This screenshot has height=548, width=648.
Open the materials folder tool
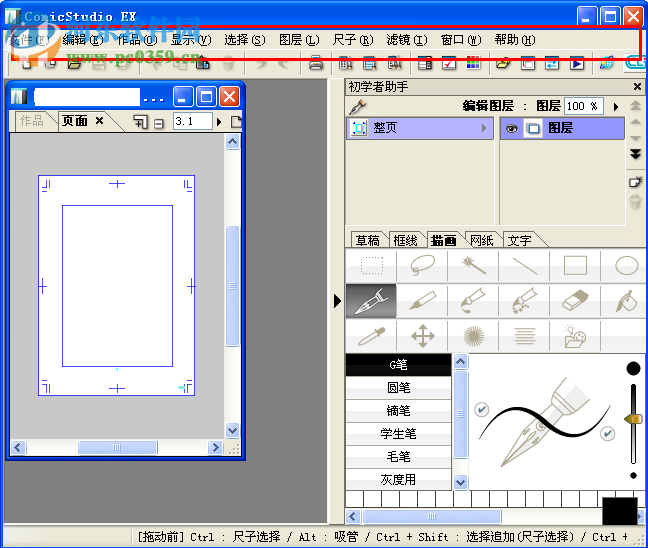tap(575, 336)
